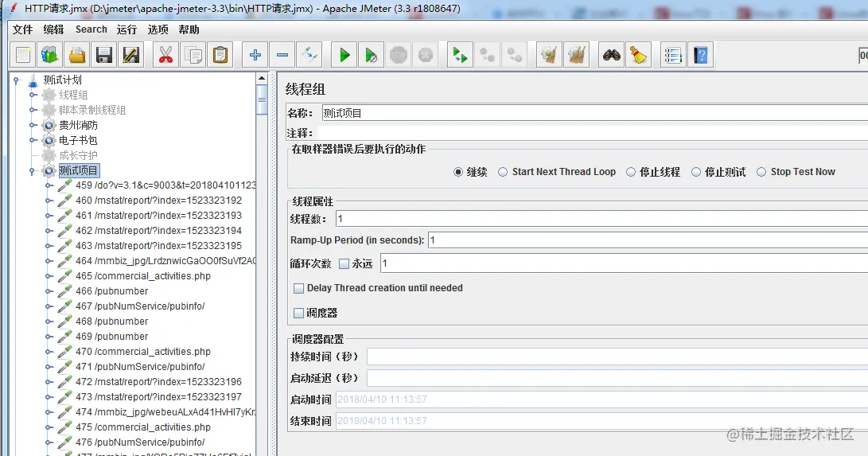Select 475 /commercial_activities.php sampler
This screenshot has height=456, width=868.
click(143, 427)
